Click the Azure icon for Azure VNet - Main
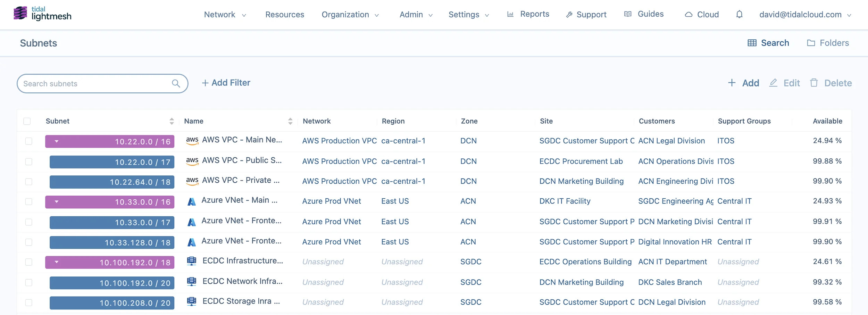Viewport: 868px width, 315px height. coord(192,201)
